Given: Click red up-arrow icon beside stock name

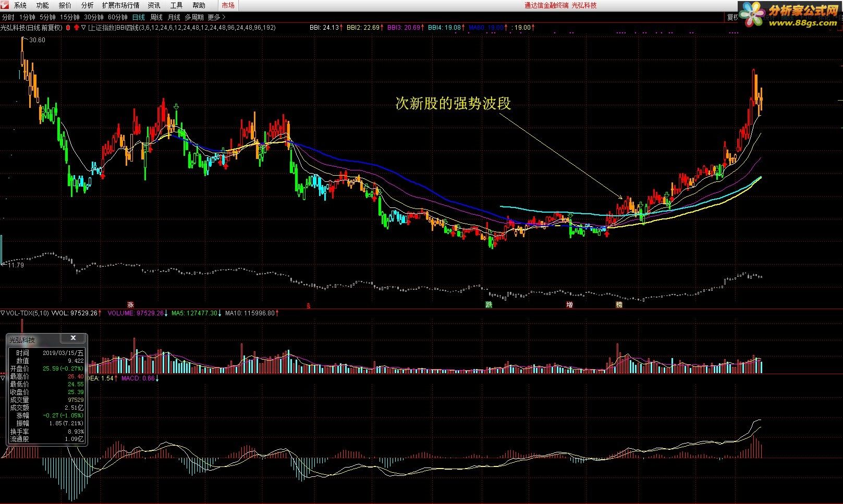Looking at the screenshot, I should [x=77, y=28].
